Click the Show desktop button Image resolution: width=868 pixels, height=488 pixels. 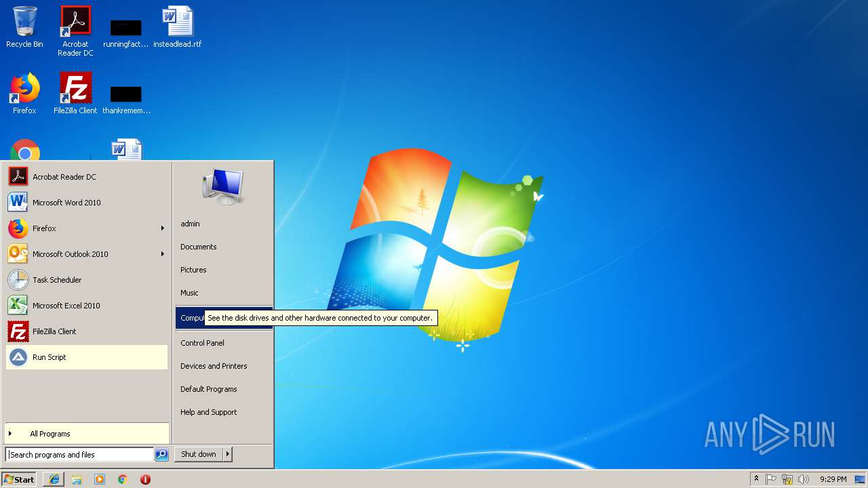(861, 479)
